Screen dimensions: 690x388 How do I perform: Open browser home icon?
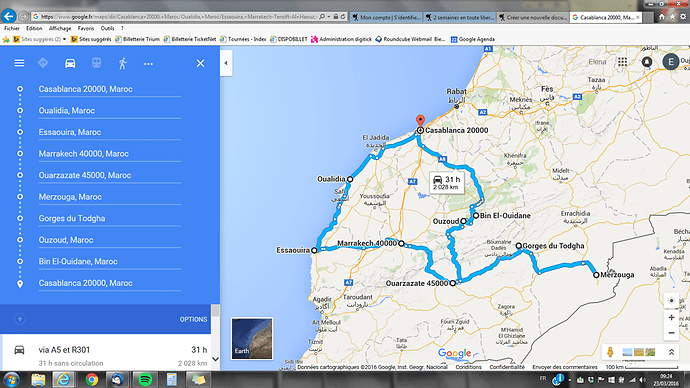(661, 17)
